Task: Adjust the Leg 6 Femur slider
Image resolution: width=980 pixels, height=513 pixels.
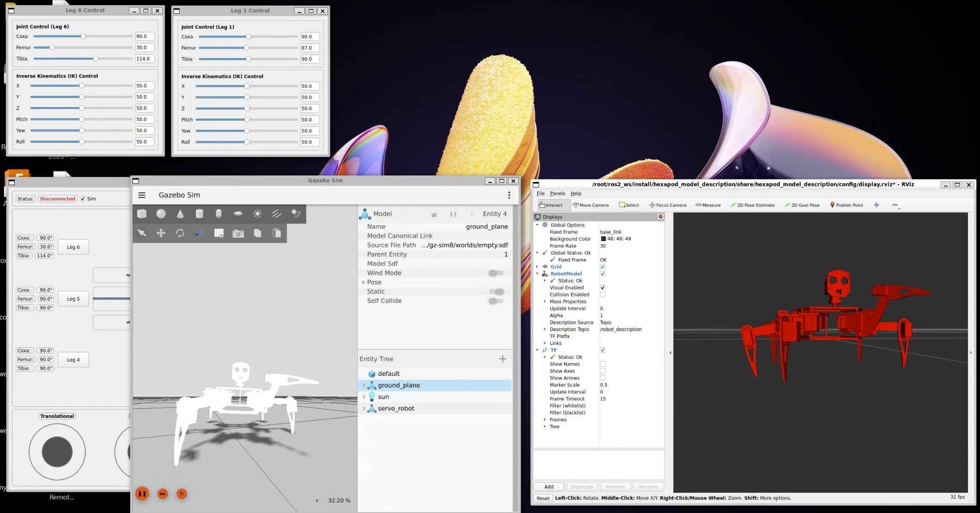Action: pyautogui.click(x=52, y=48)
